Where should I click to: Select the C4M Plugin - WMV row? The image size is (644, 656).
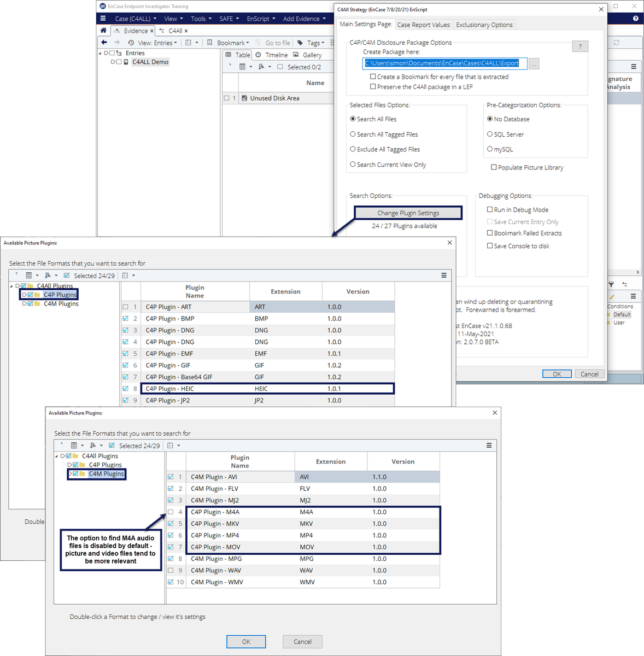click(x=303, y=582)
